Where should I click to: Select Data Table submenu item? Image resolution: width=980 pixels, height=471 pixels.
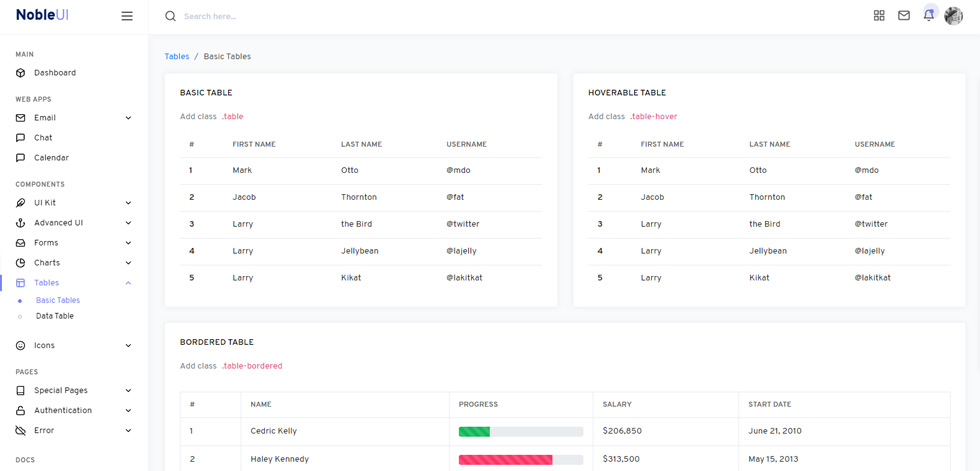54,316
